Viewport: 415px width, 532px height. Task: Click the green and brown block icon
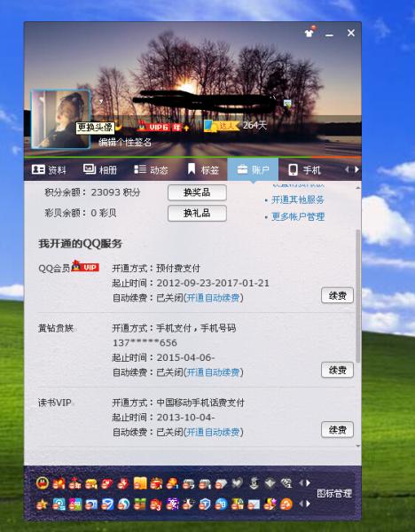coord(139,505)
